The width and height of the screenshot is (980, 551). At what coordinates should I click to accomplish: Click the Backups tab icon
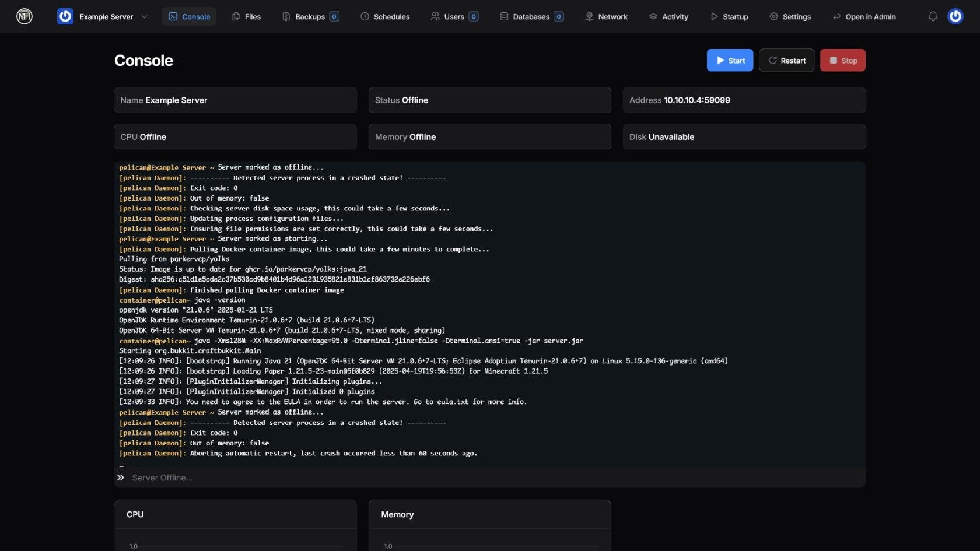286,16
